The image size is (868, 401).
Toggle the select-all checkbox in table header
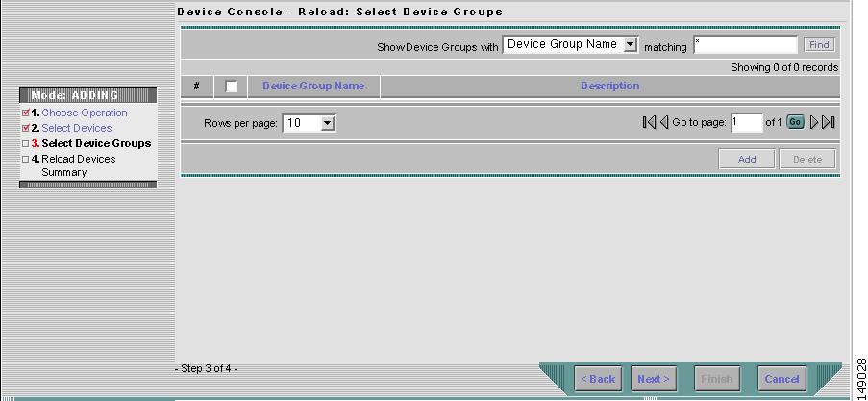click(x=232, y=87)
